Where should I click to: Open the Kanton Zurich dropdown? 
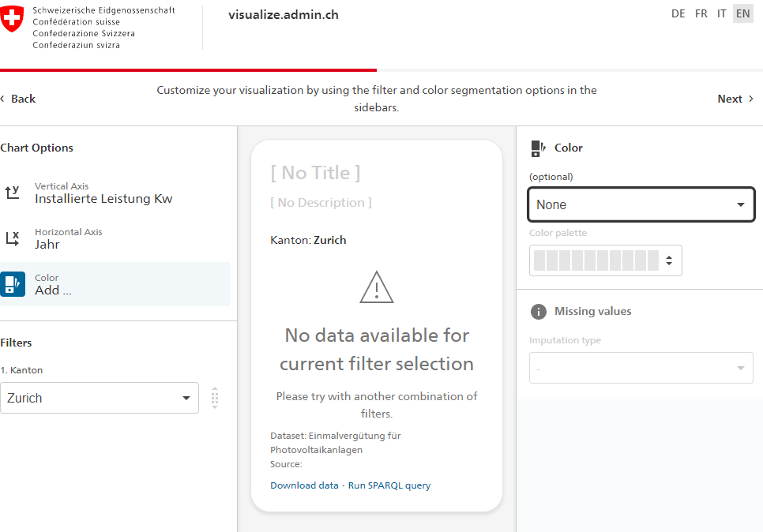point(100,398)
